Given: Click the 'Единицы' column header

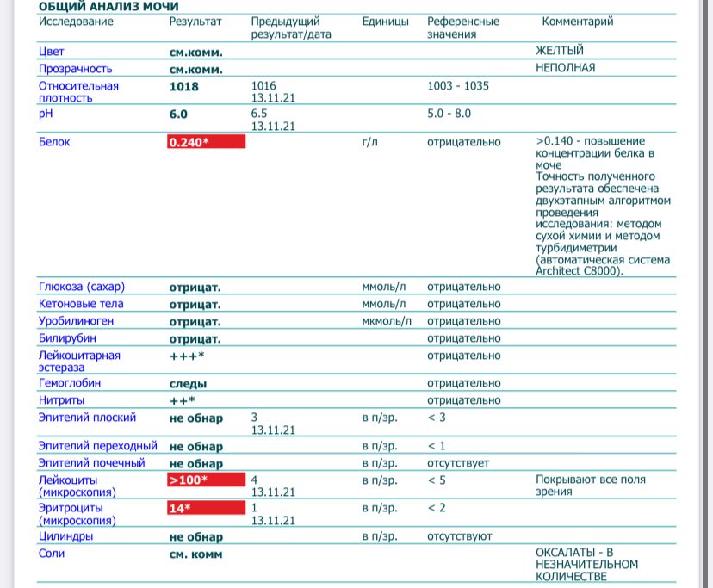Looking at the screenshot, I should click(x=385, y=22).
